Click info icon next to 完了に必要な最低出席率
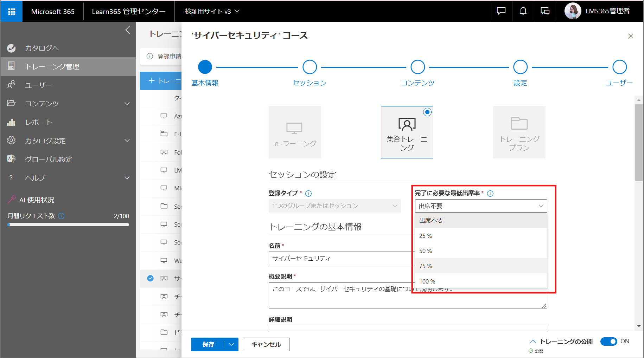644x358 pixels. 490,193
